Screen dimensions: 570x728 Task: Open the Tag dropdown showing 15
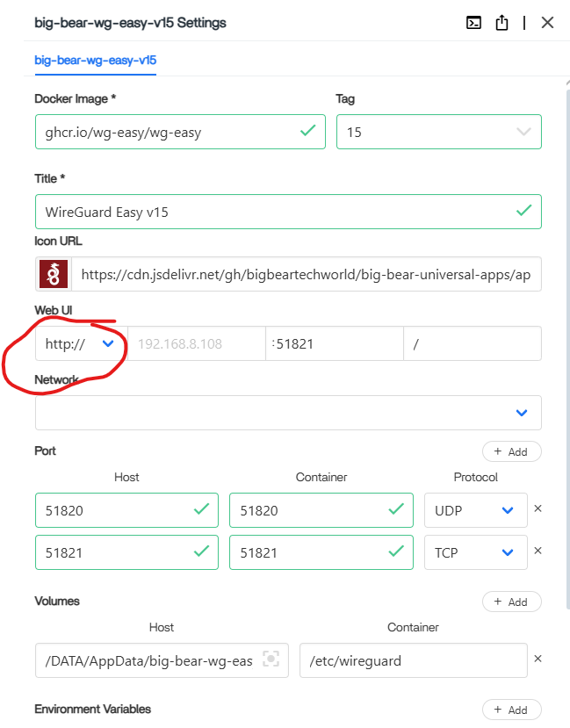click(438, 132)
